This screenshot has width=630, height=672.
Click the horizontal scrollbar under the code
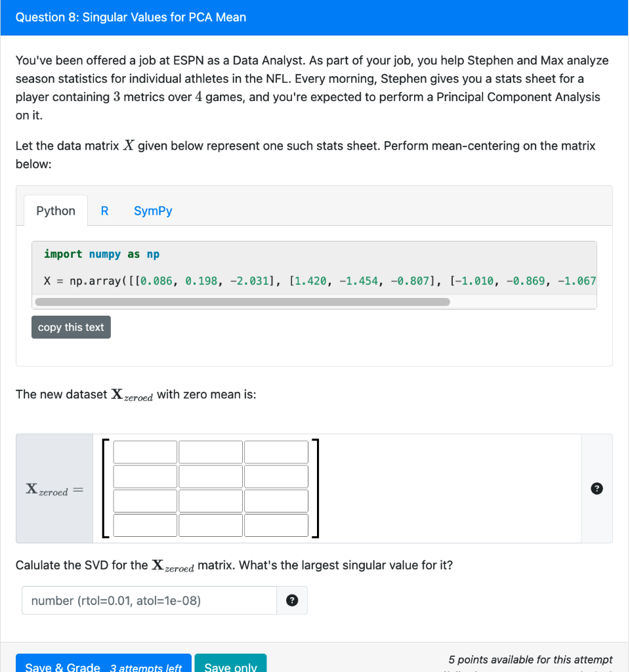pos(243,301)
